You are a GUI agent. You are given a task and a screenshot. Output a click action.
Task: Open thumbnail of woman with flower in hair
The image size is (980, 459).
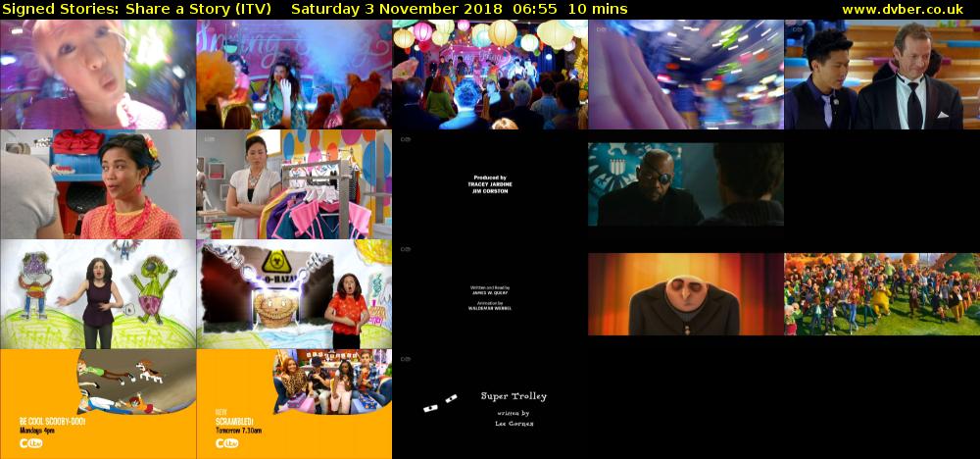(x=98, y=184)
